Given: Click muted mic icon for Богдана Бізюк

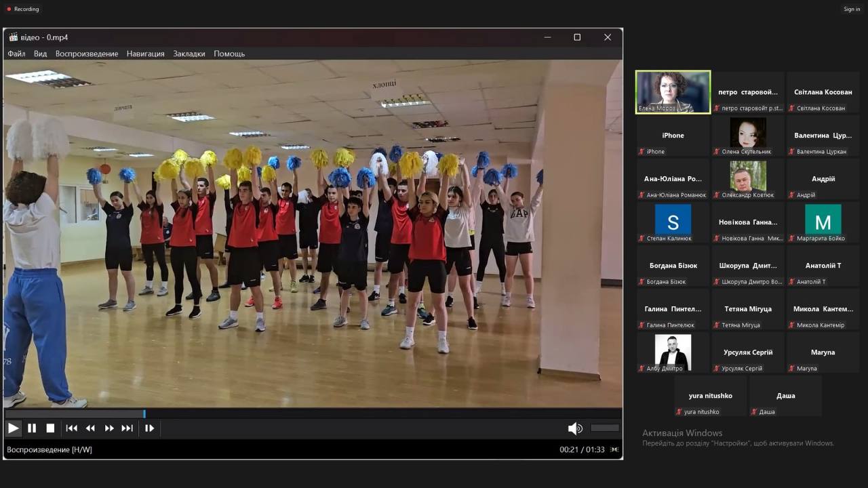Looking at the screenshot, I should [642, 282].
